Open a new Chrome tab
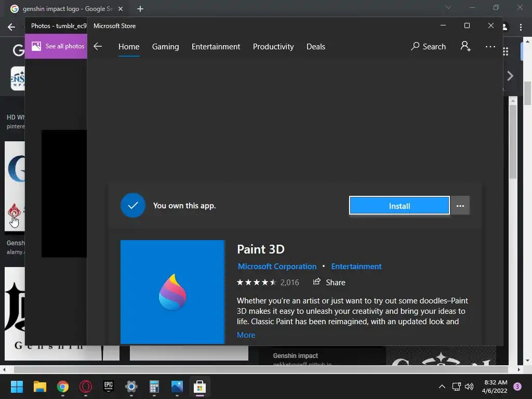The width and height of the screenshot is (532, 399). (140, 9)
